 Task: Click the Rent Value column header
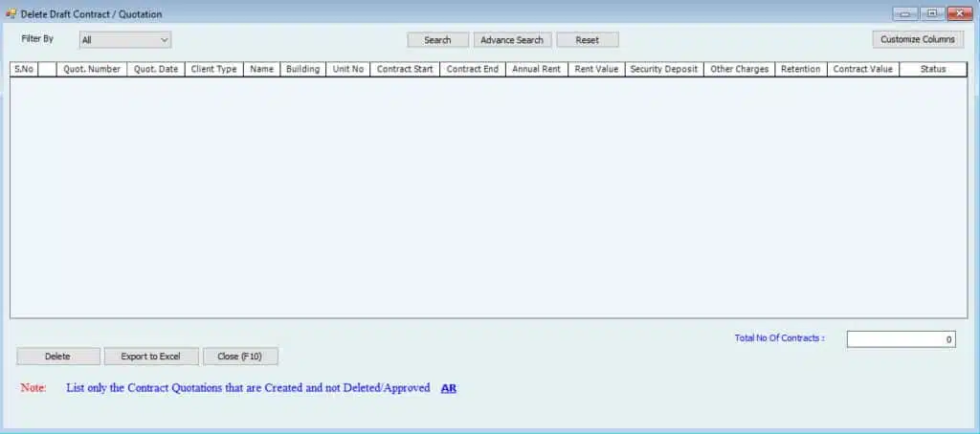[596, 70]
